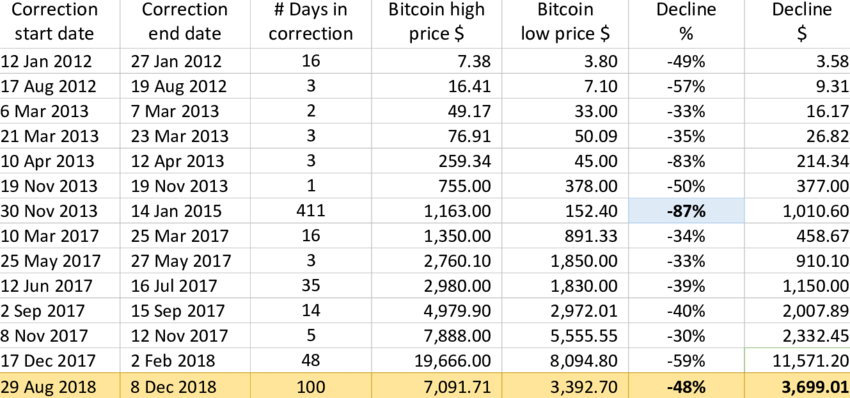Click the 'Bitcoin high price $' header
The height and width of the screenshot is (398, 850).
pyautogui.click(x=436, y=24)
